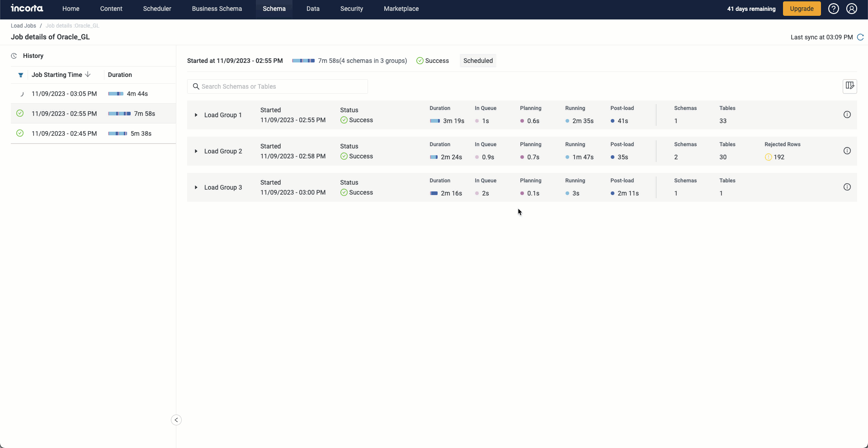Viewport: 868px width, 448px height.
Task: Select job started 11/09/2023 - 03:05 PM
Action: pos(93,94)
